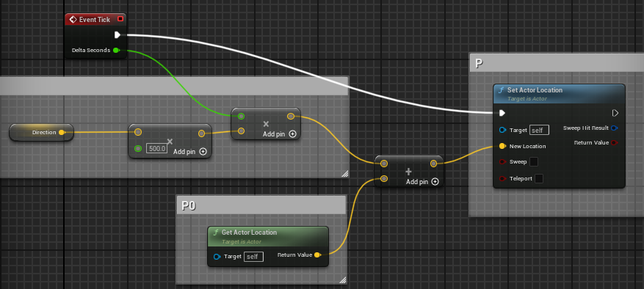The width and height of the screenshot is (644, 289).
Task: Click the red delegate pin on Event Tick
Action: pos(120,19)
